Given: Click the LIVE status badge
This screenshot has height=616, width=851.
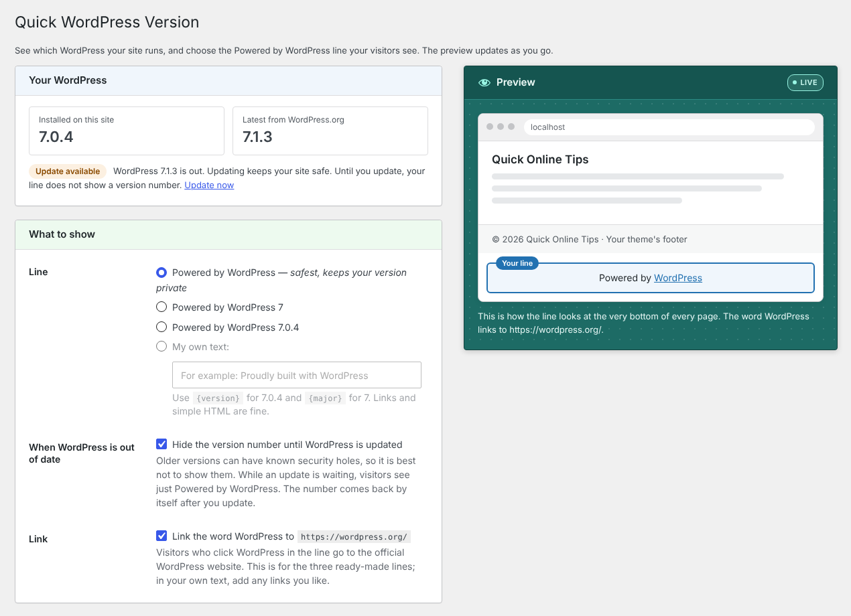Looking at the screenshot, I should point(805,82).
